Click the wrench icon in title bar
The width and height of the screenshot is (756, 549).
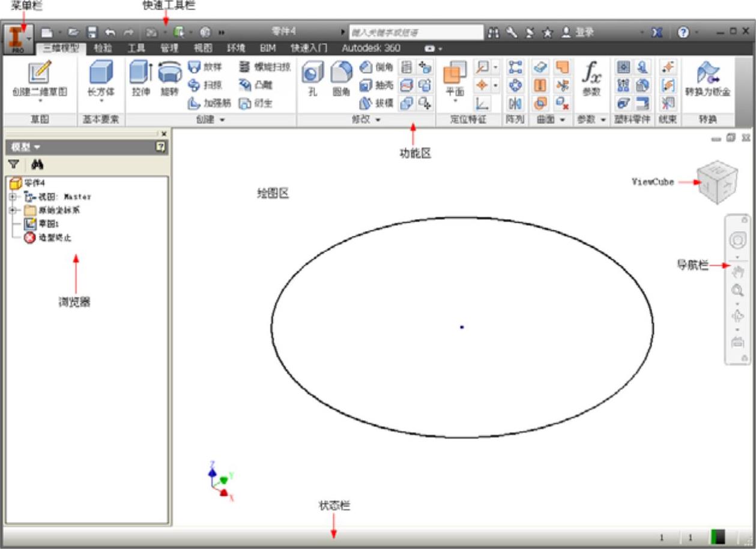(x=512, y=32)
